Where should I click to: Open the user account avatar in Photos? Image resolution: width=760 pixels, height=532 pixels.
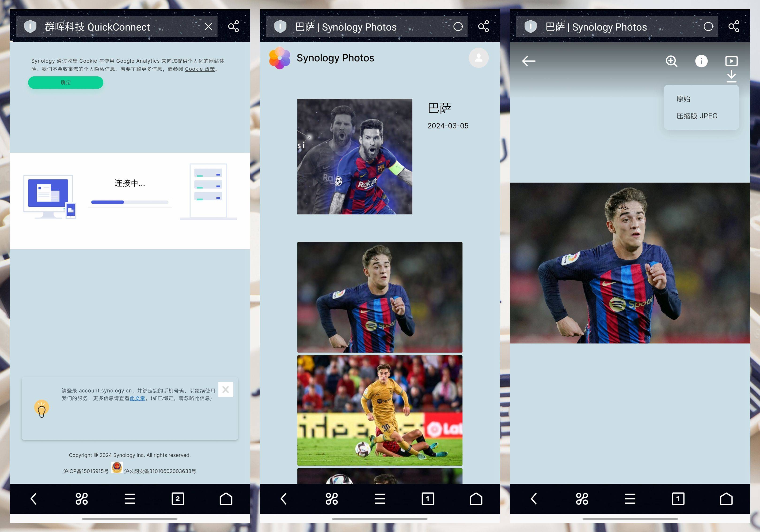coord(479,58)
